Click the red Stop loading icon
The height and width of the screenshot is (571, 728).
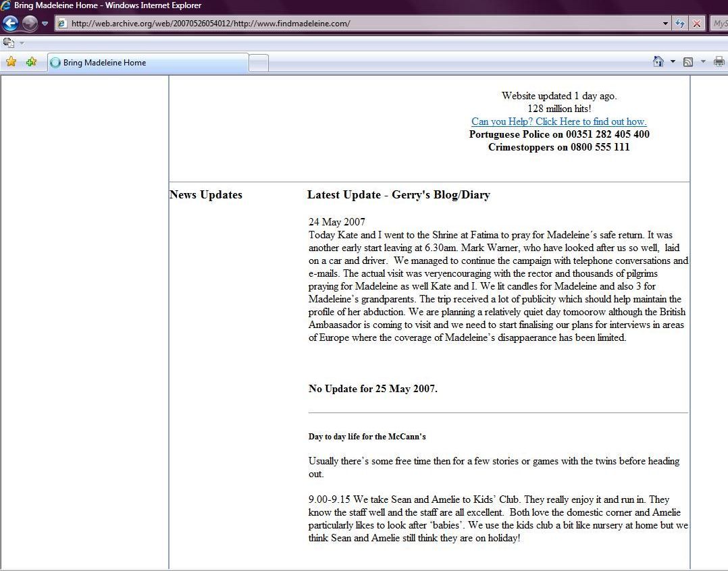tap(697, 24)
